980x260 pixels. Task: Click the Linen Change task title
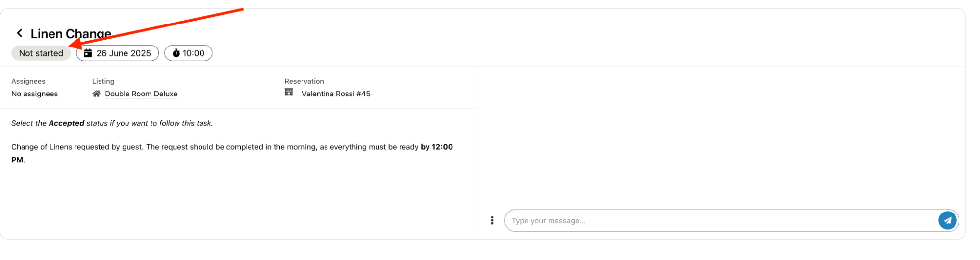71,34
